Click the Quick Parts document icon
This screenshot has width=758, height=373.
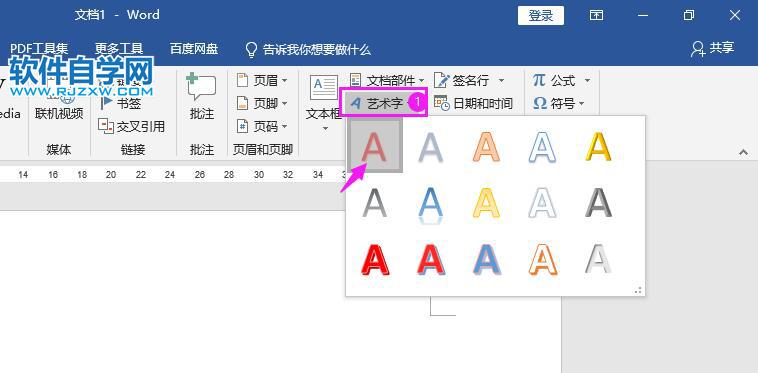pos(355,80)
